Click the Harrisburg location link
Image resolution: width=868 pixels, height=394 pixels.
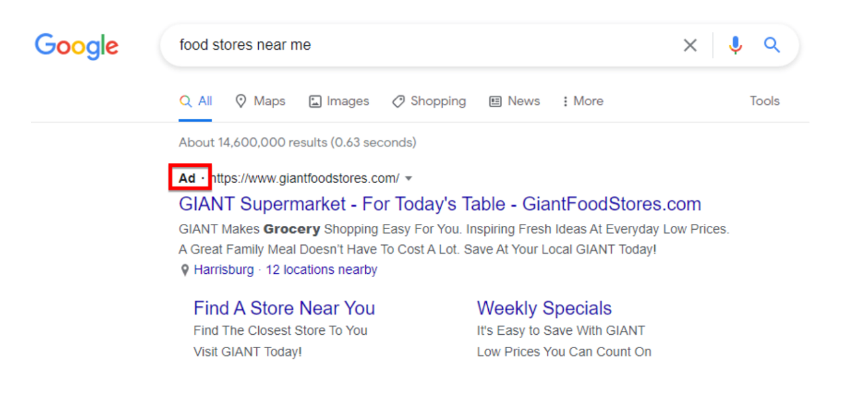[224, 269]
